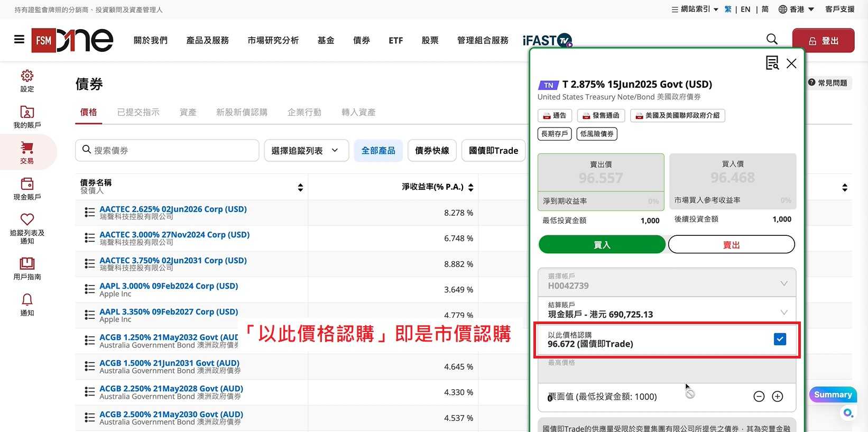
Task: Open list menu for ACGB 2.500% bond
Action: 90,418
